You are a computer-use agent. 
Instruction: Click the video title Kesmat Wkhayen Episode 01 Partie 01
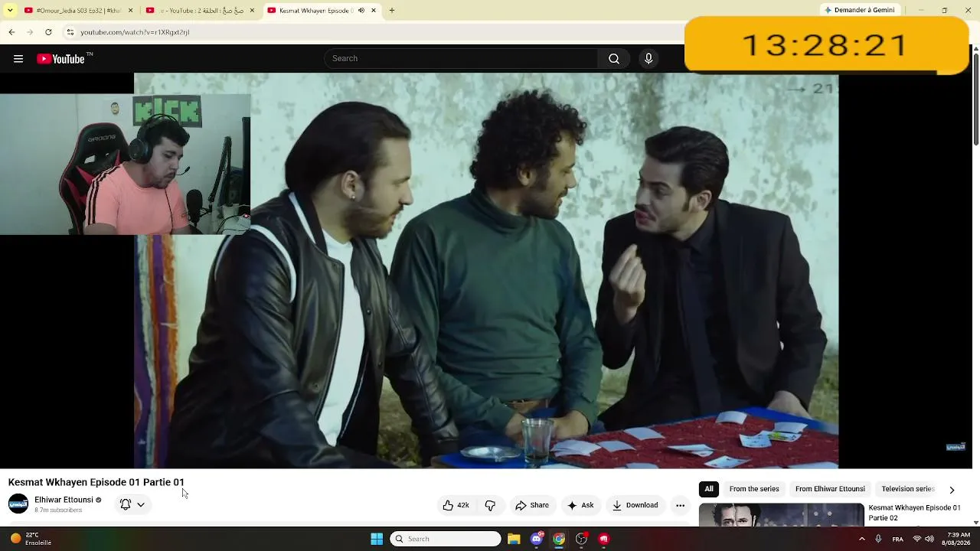point(96,482)
